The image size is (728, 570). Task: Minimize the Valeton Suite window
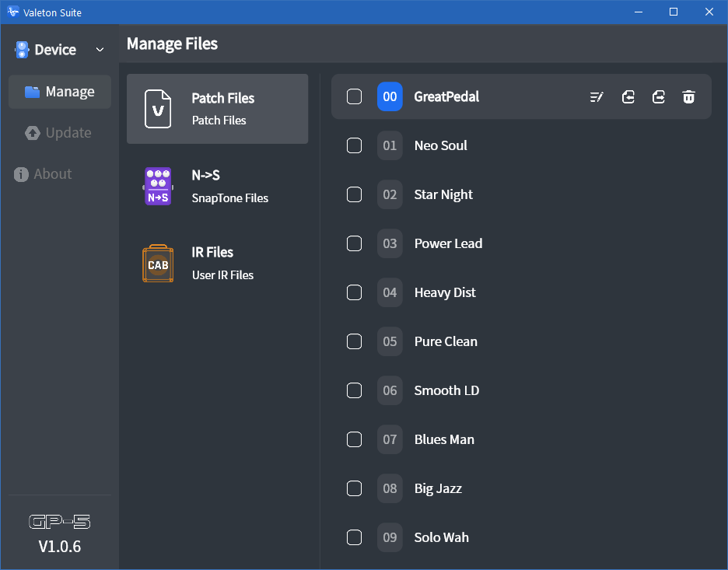639,12
